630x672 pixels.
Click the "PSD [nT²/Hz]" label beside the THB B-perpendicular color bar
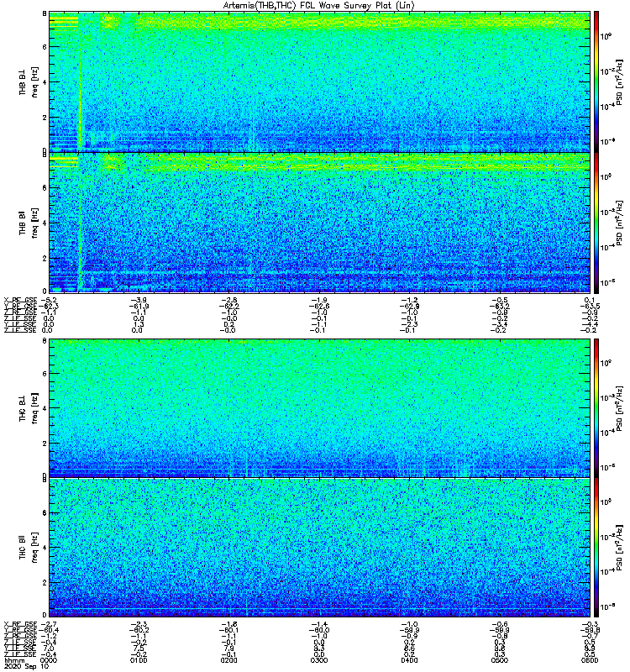(x=620, y=82)
